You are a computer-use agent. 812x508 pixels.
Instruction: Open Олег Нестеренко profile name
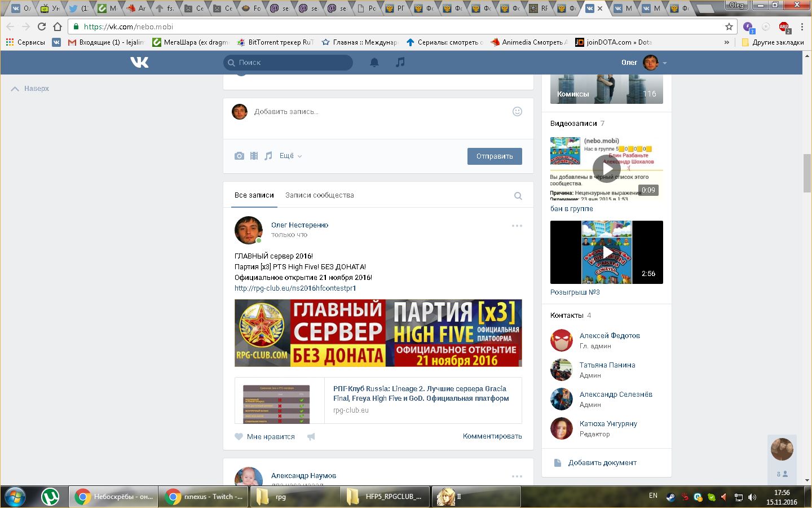(x=299, y=225)
